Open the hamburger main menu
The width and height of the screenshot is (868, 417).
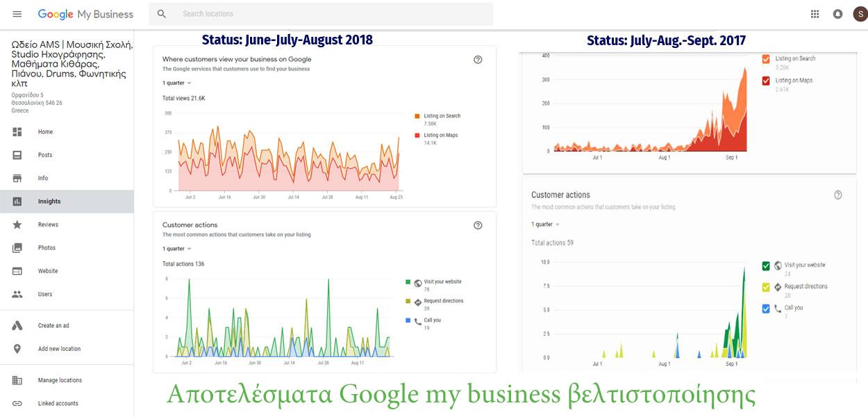click(x=17, y=14)
